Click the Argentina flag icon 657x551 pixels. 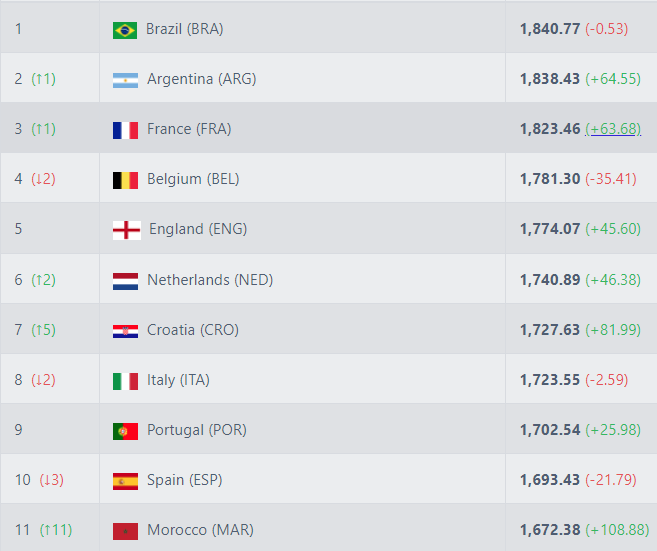click(x=125, y=79)
